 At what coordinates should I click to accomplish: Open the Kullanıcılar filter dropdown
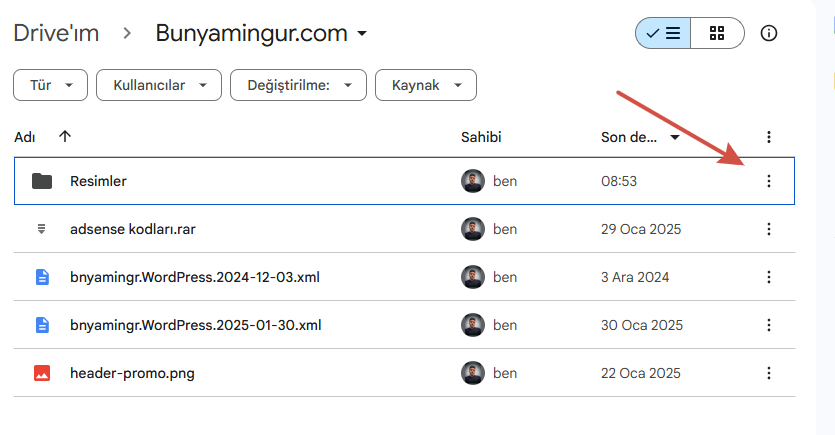point(159,85)
